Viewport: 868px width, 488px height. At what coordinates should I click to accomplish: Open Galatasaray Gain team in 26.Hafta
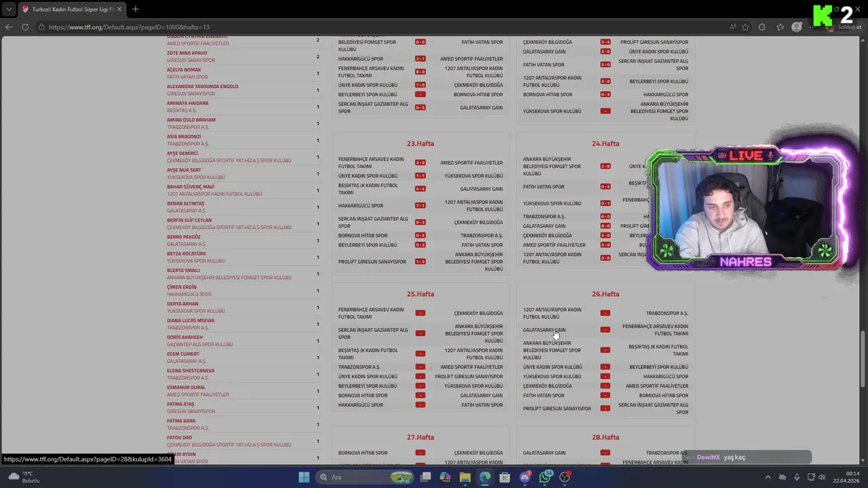[x=544, y=330]
